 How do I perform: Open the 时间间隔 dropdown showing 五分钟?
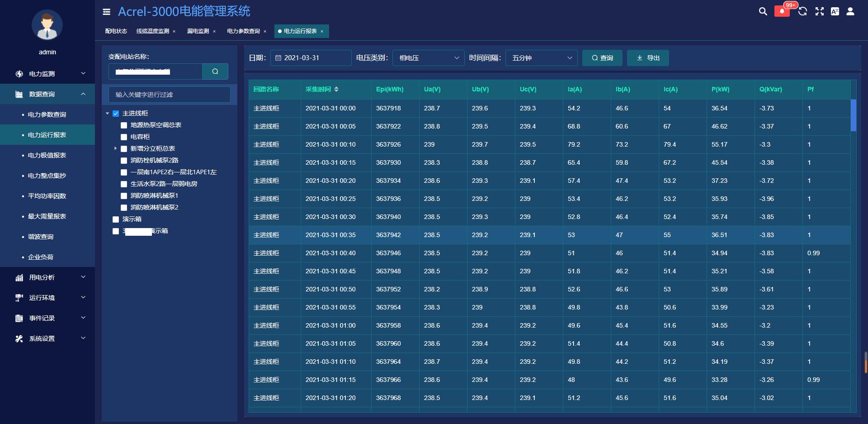coord(541,58)
